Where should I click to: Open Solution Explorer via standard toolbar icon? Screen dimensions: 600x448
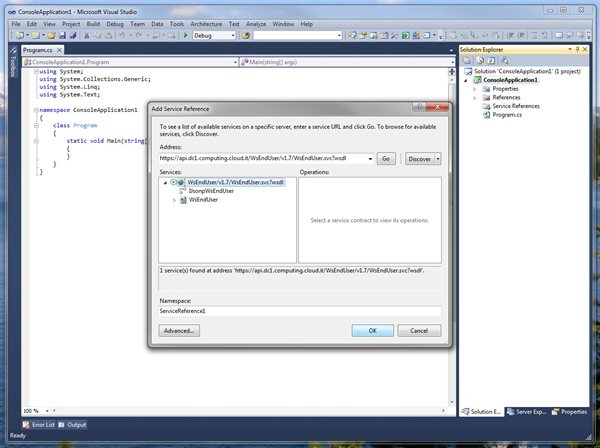pos(352,36)
